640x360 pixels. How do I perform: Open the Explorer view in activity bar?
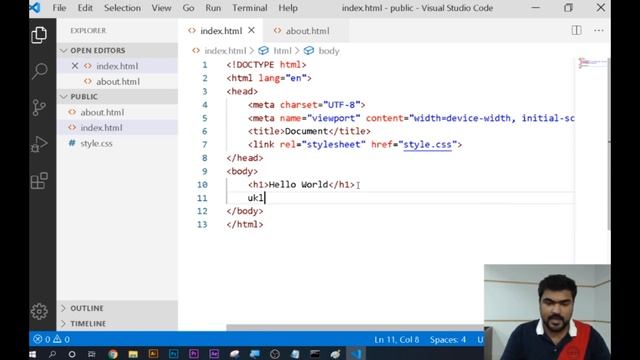tap(39, 35)
